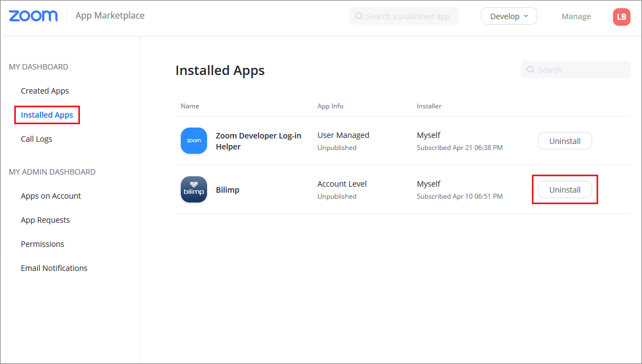This screenshot has height=364, width=642.
Task: Open Email Notifications in the sidebar
Action: [x=54, y=268]
